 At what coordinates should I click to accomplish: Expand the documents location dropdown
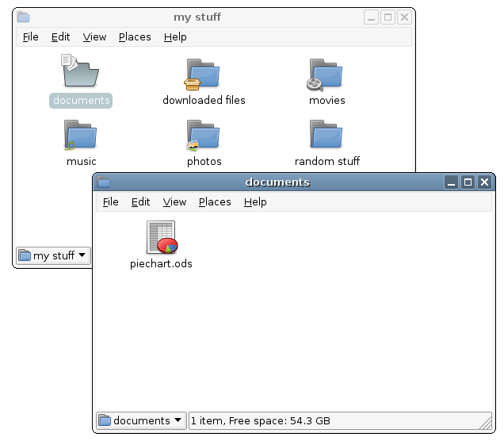[x=141, y=420]
